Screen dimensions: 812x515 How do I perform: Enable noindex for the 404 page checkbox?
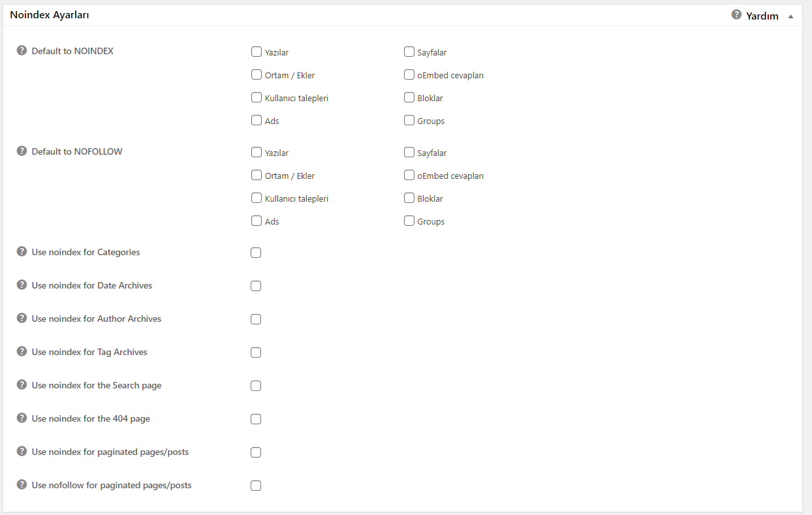point(256,419)
